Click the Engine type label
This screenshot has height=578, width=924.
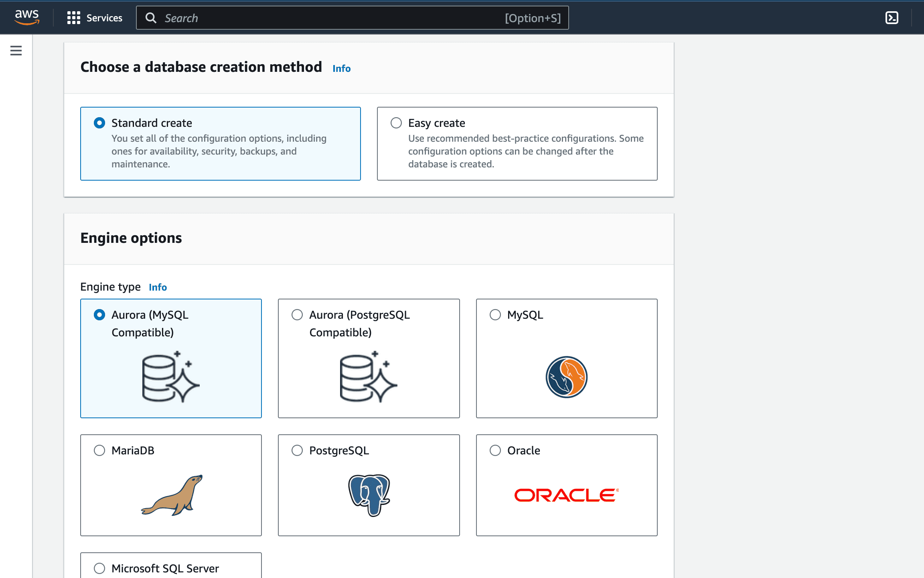click(x=110, y=287)
